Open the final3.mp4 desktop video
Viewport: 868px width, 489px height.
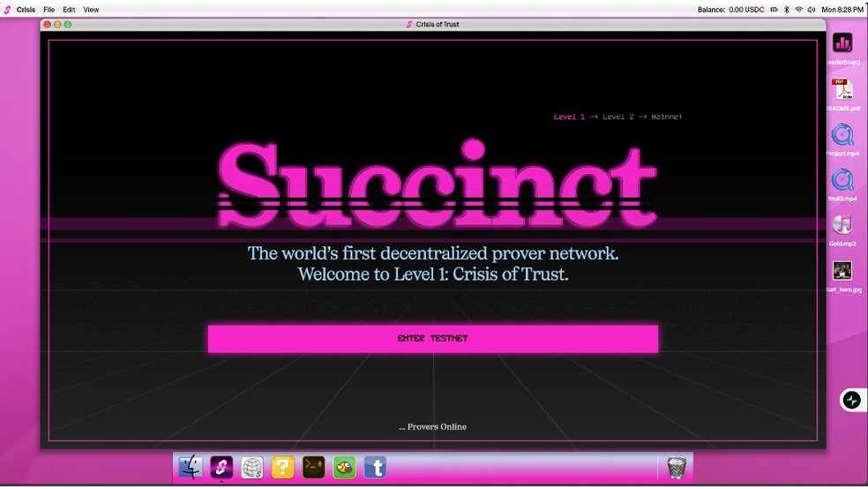pyautogui.click(x=842, y=180)
